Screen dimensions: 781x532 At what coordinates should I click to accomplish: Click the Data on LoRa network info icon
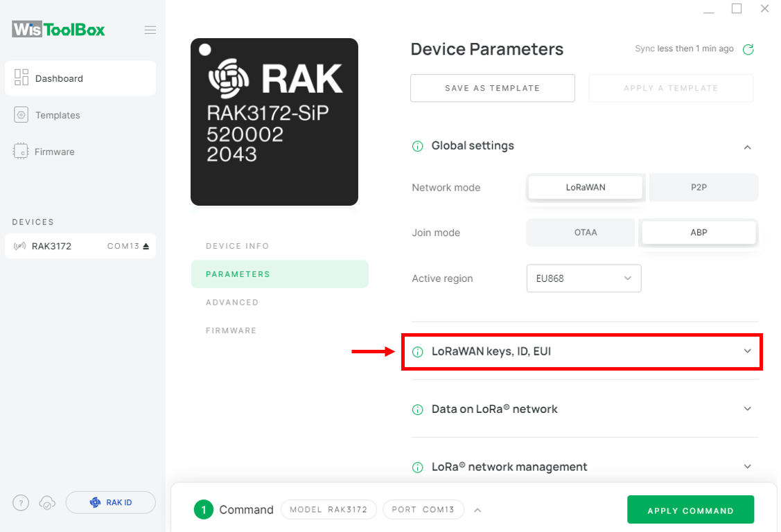pyautogui.click(x=417, y=409)
